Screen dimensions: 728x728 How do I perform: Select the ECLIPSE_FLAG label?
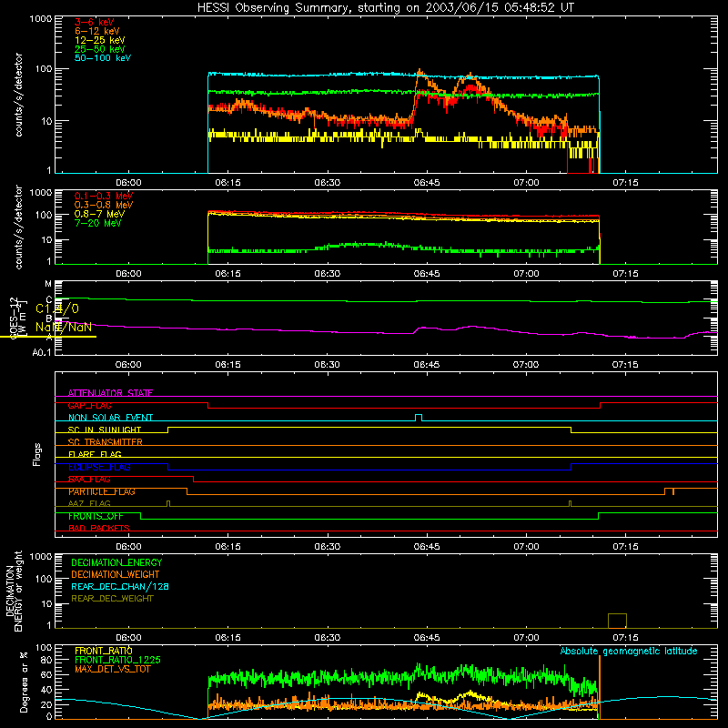click(x=99, y=467)
